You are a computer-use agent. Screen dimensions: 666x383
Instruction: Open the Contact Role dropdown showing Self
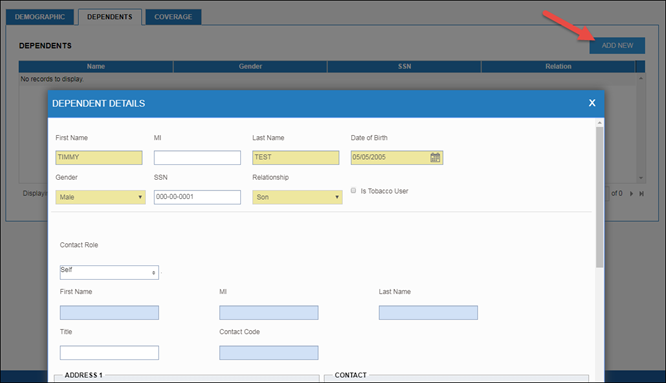tap(109, 273)
